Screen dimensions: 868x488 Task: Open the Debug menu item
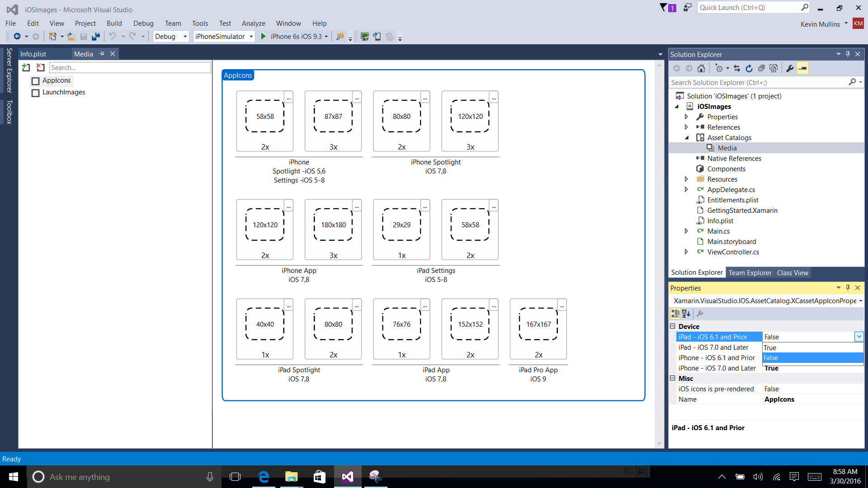click(143, 23)
